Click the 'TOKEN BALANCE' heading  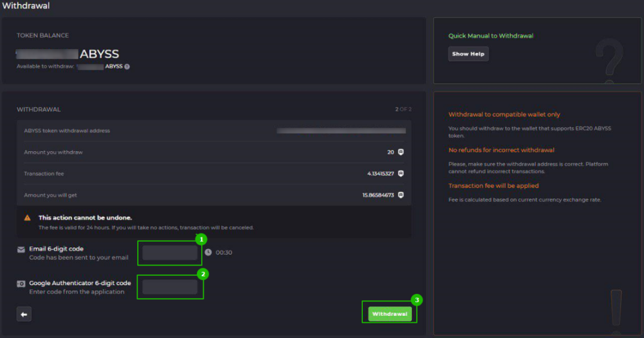tap(43, 35)
